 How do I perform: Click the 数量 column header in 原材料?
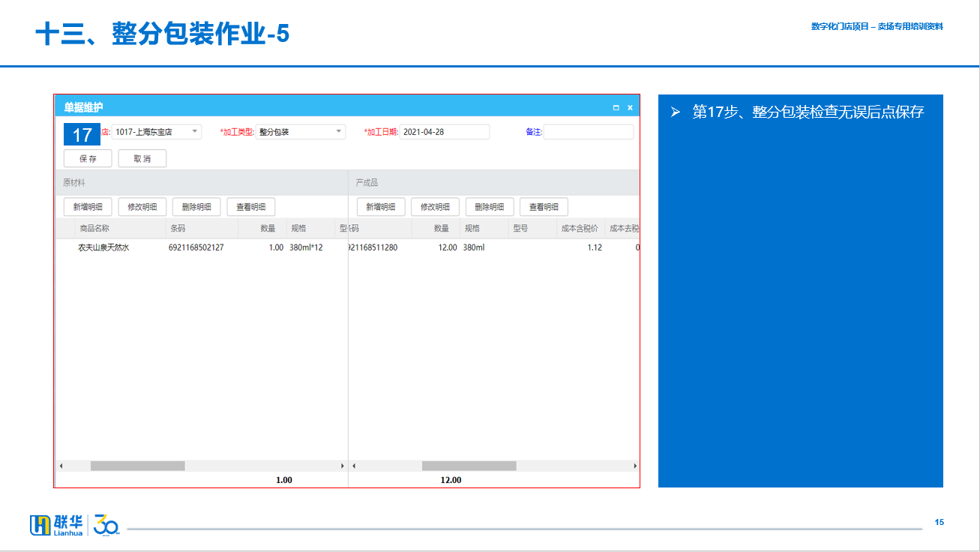pos(261,228)
